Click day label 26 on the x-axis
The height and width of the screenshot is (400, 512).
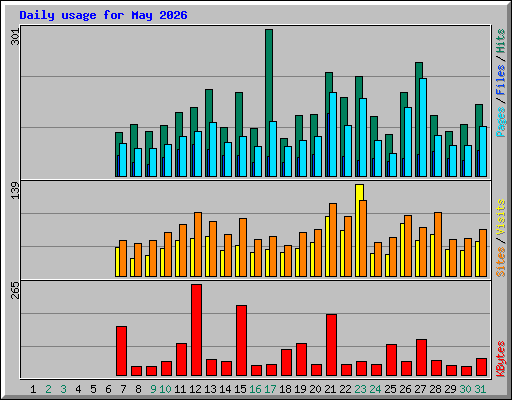click(x=405, y=389)
